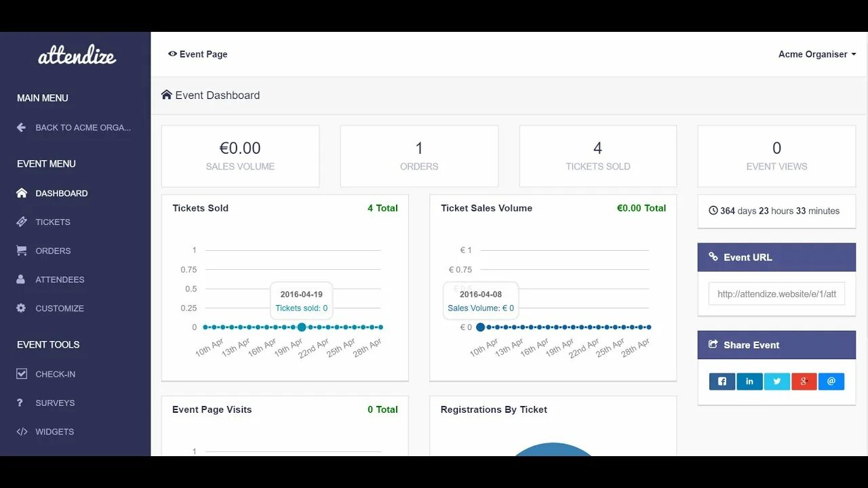Click the highlighted point on Ticket Sales Volume chart

click(481, 327)
